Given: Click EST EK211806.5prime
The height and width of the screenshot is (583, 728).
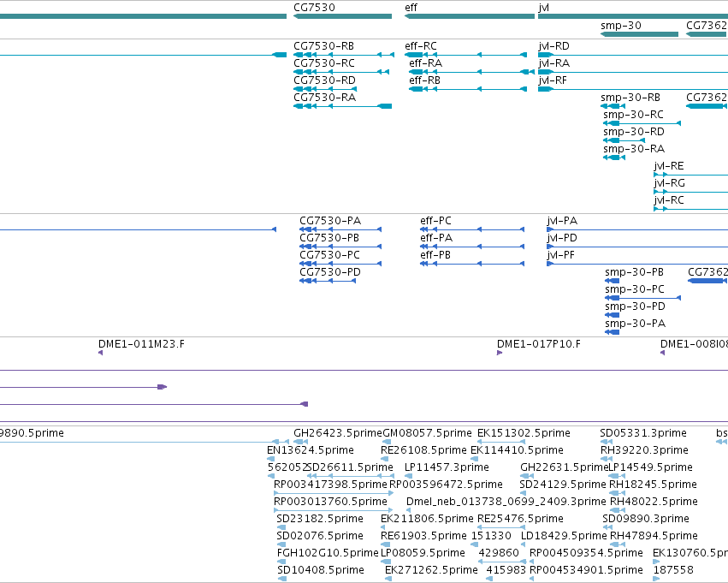Looking at the screenshot, I should coord(427,519).
